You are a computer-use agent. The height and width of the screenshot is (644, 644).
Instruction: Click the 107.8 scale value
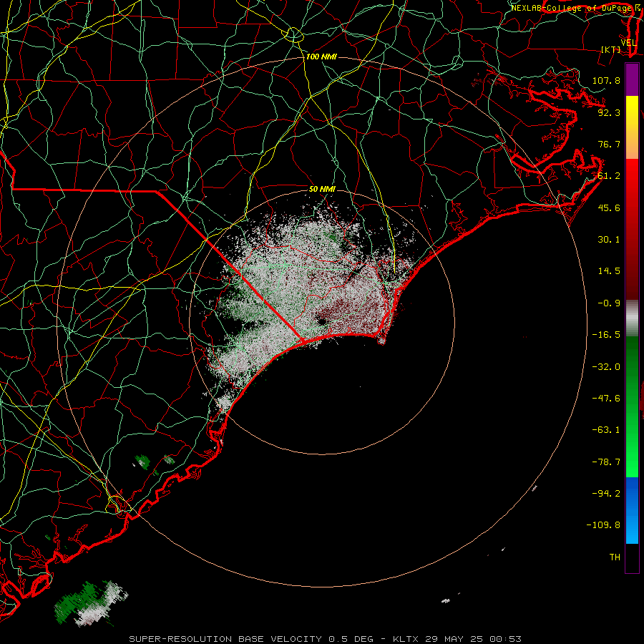coord(606,80)
